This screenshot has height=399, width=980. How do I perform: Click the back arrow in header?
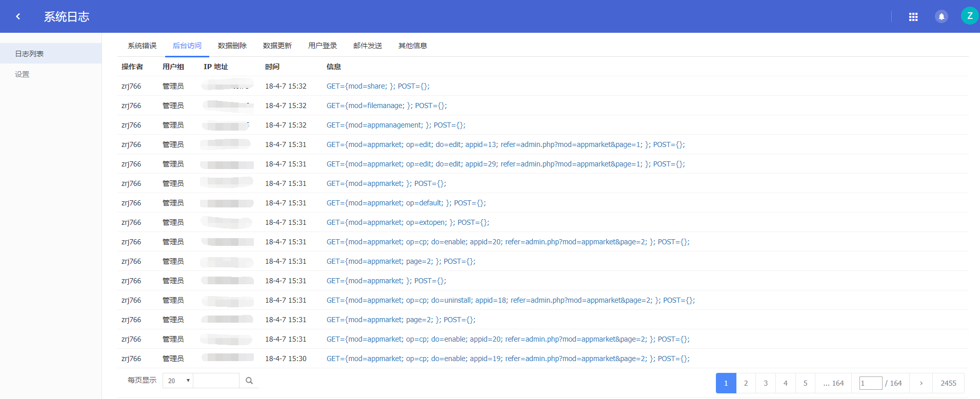pos(18,16)
